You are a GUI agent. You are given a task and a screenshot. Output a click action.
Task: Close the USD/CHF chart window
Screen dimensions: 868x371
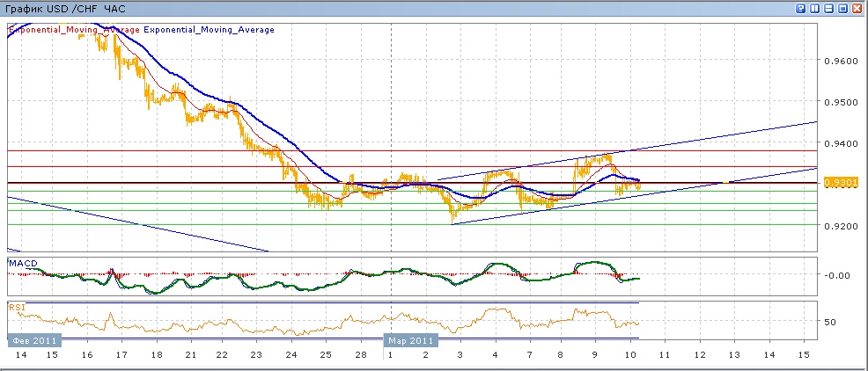coord(857,8)
